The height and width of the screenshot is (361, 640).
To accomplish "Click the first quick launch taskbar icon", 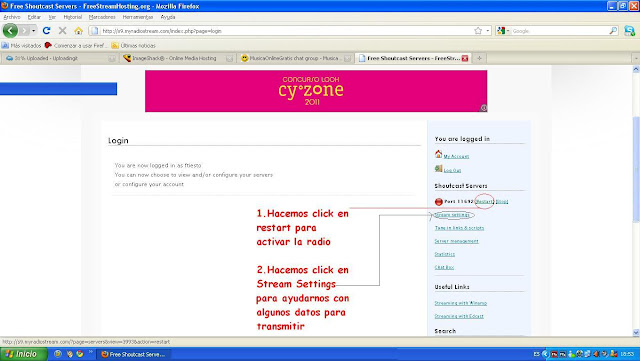I will 58,354.
